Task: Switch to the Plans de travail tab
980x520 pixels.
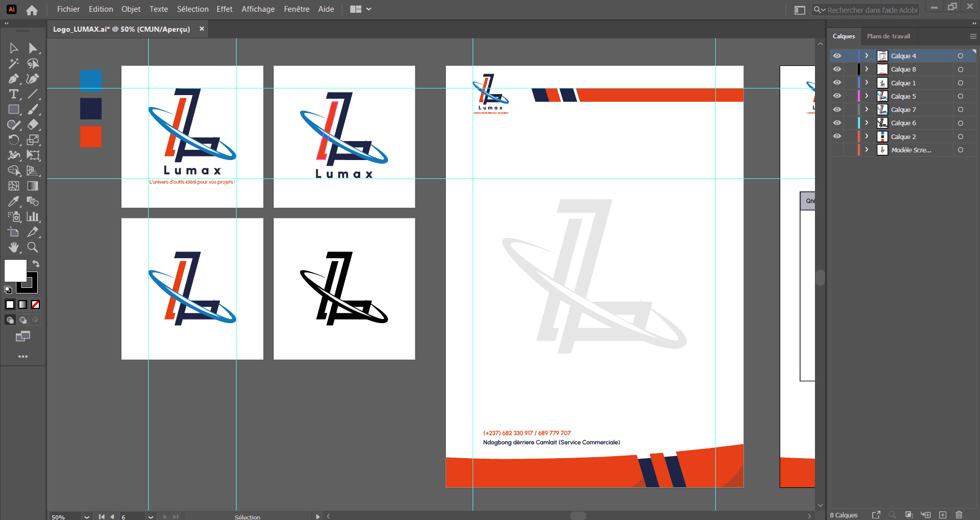Action: click(x=889, y=36)
